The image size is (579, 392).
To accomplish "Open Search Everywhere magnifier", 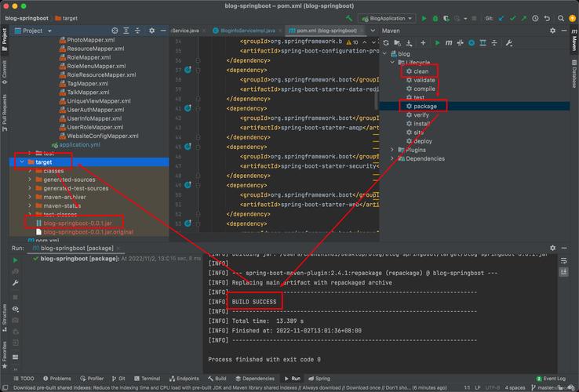I will point(560,18).
